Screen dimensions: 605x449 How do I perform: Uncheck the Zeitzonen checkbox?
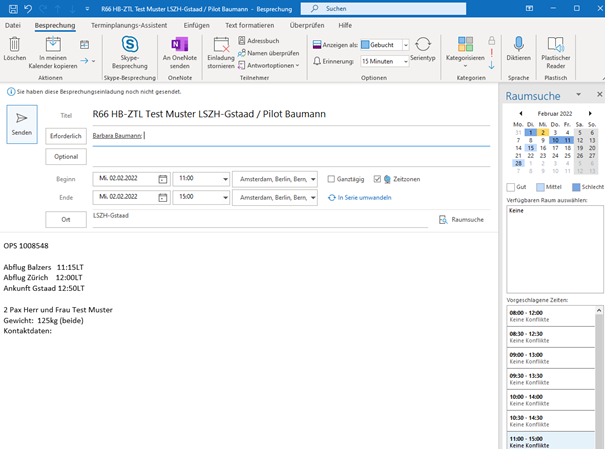[x=376, y=179]
